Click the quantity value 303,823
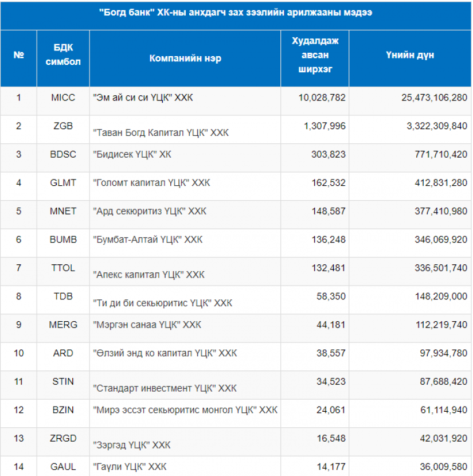Screen dimensions: 473x476 (x=329, y=154)
